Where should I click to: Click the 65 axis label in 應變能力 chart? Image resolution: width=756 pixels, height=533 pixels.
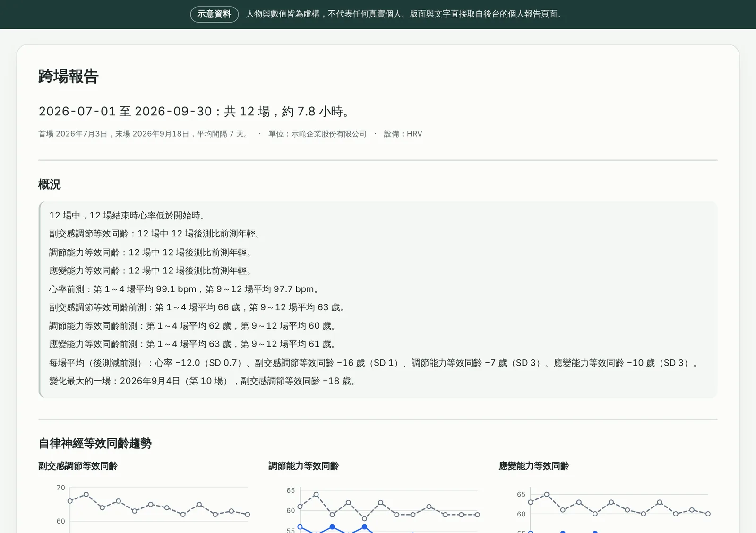(521, 494)
